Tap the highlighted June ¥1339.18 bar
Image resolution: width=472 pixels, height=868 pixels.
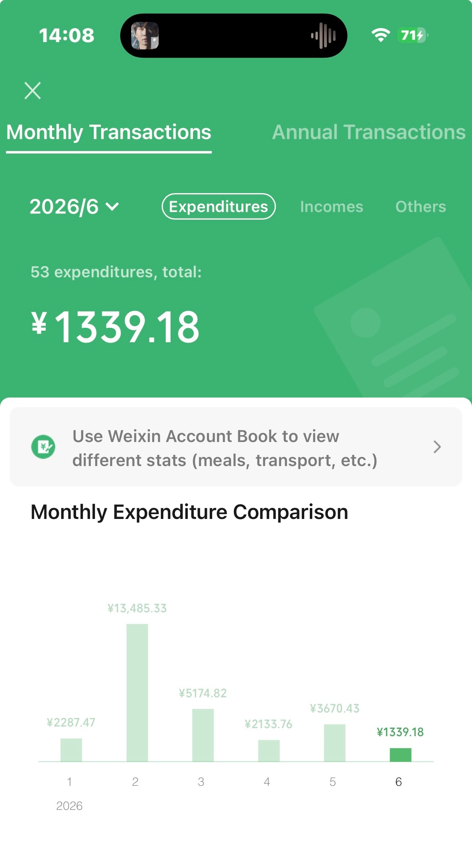pos(400,755)
